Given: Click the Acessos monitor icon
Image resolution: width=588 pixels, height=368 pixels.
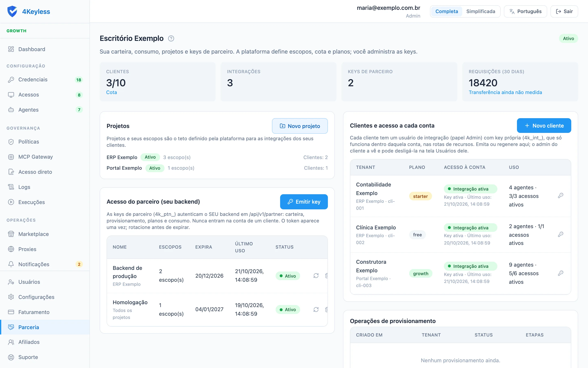Looking at the screenshot, I should 11,95.
